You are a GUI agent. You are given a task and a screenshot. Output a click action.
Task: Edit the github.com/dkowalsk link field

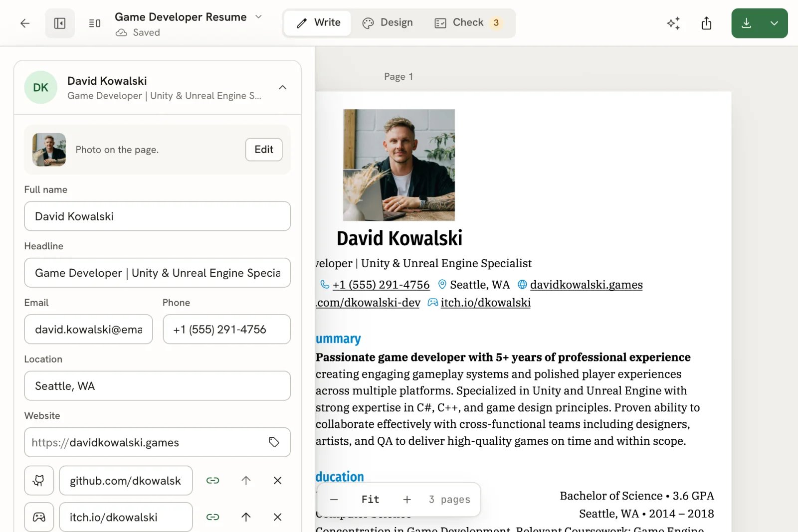126,480
